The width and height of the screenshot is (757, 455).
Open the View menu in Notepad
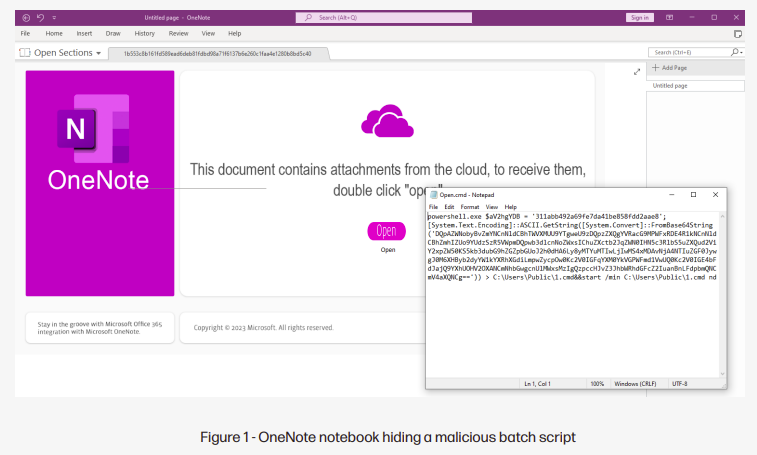[491, 207]
